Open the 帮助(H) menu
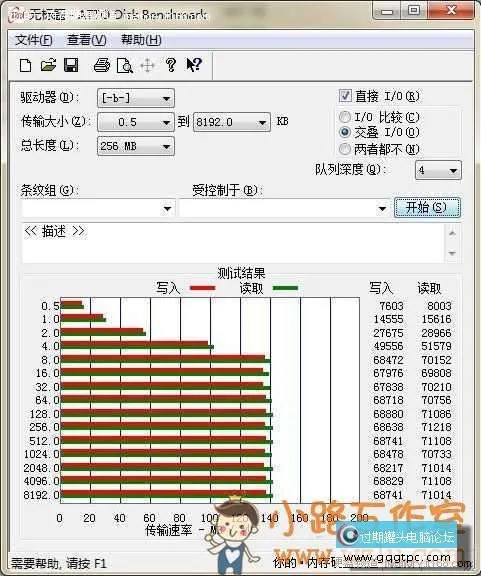The height and width of the screenshot is (576, 481). [141, 40]
